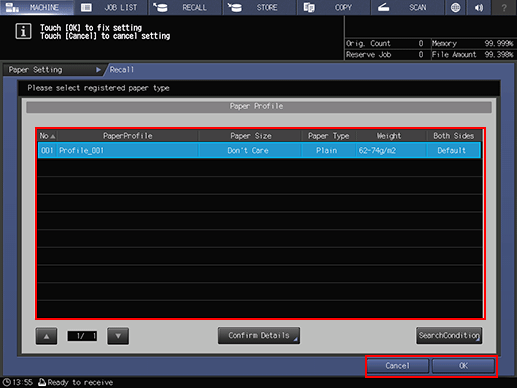Sort list by the No column header

47,136
